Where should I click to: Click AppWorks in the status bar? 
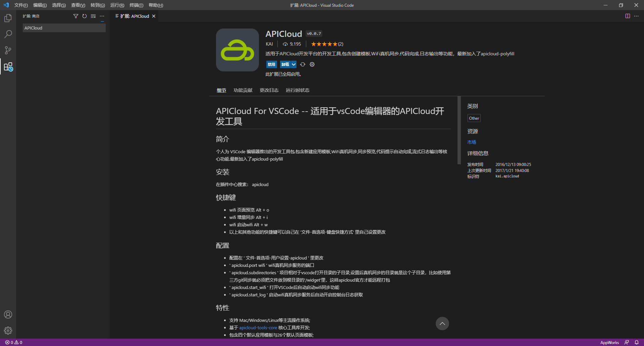tap(609, 342)
